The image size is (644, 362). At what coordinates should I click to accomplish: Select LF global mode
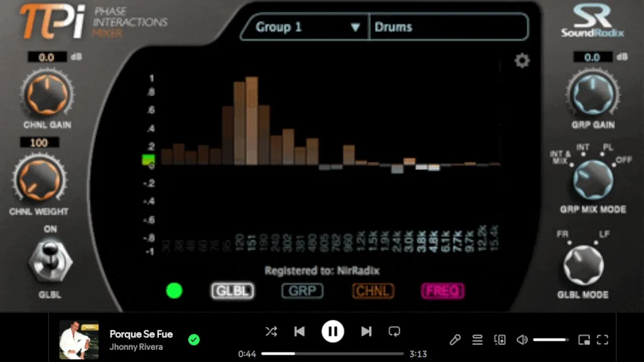(603, 235)
